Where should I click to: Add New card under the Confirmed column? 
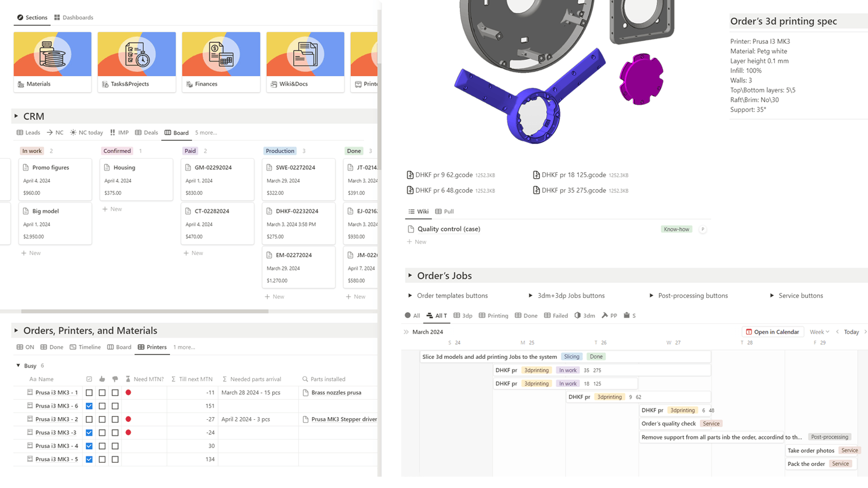click(x=112, y=209)
